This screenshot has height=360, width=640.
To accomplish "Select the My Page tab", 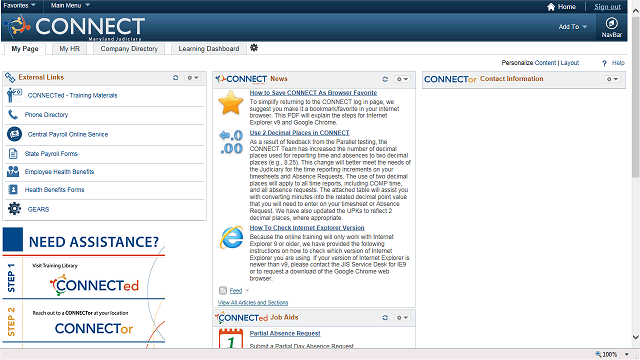I will tap(25, 49).
